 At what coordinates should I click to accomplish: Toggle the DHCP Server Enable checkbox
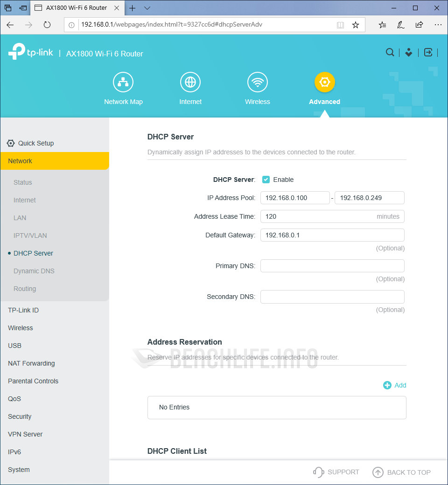coord(266,180)
